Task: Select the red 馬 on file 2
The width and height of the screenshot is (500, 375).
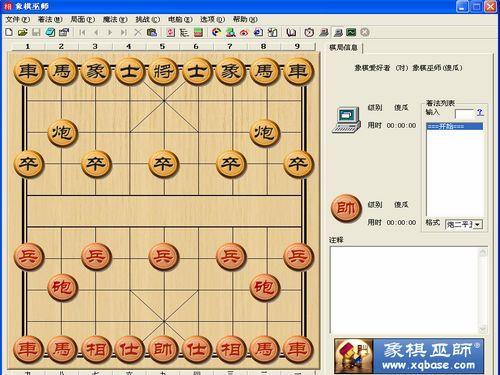Action: pos(62,349)
